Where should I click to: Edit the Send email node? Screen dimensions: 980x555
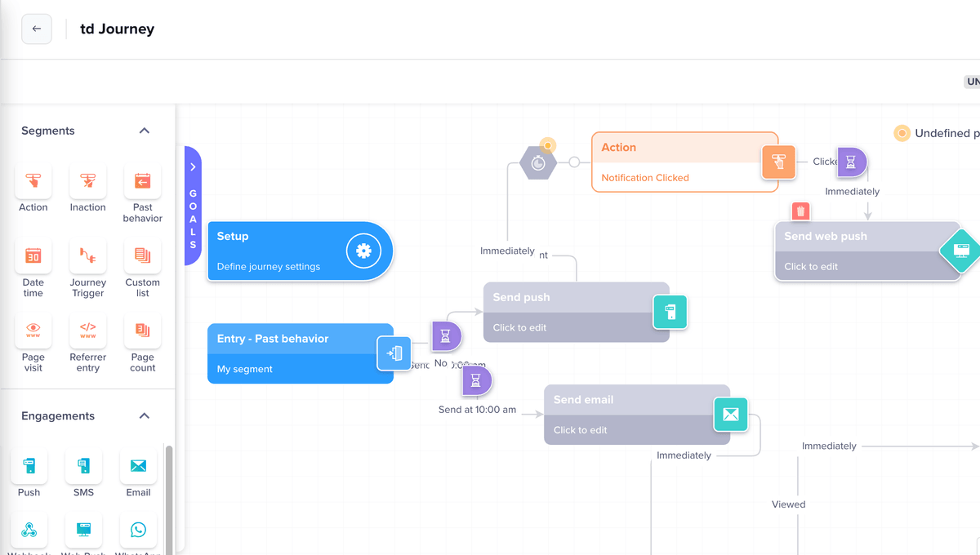pyautogui.click(x=637, y=415)
